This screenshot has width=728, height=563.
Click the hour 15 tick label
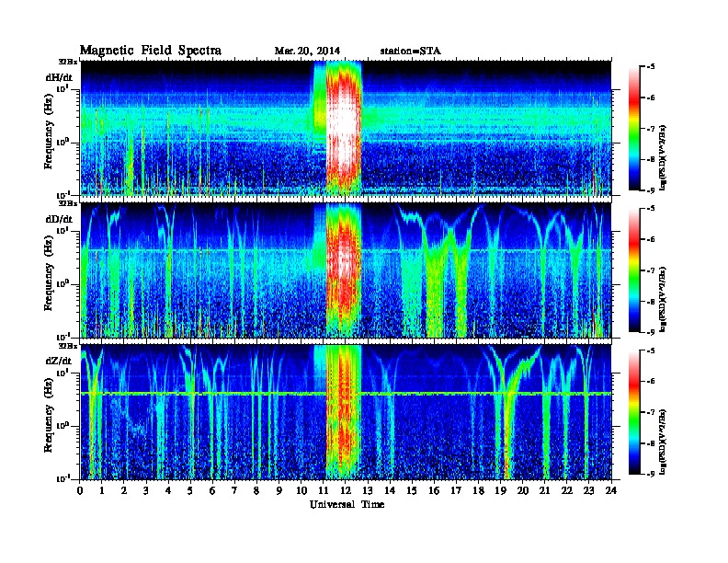pyautogui.click(x=412, y=491)
